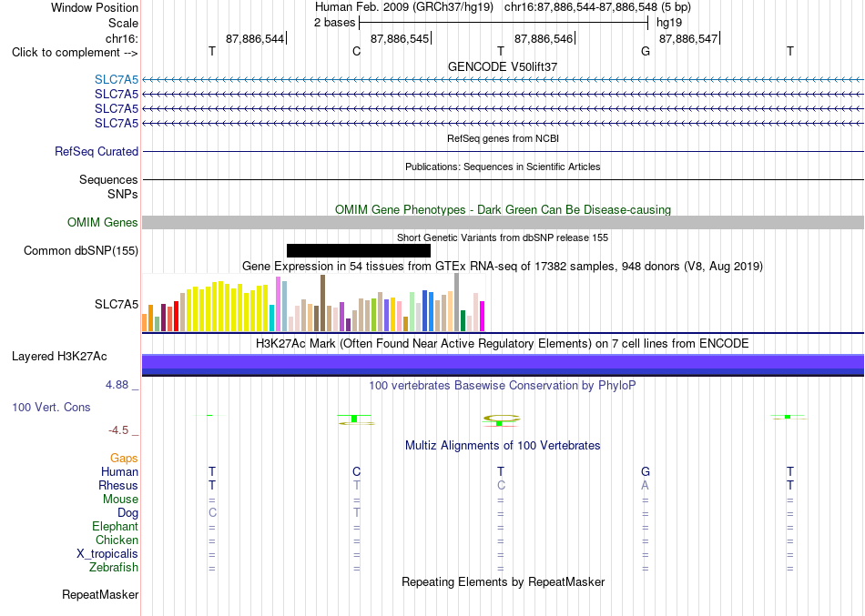
Task: Click the Rhesus A base in alignment
Action: (645, 485)
